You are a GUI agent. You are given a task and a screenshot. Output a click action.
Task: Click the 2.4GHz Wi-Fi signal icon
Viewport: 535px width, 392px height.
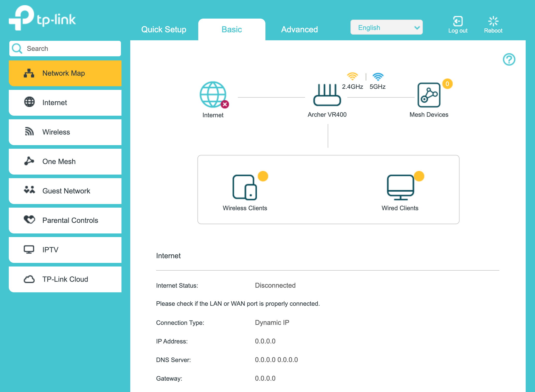pyautogui.click(x=352, y=76)
